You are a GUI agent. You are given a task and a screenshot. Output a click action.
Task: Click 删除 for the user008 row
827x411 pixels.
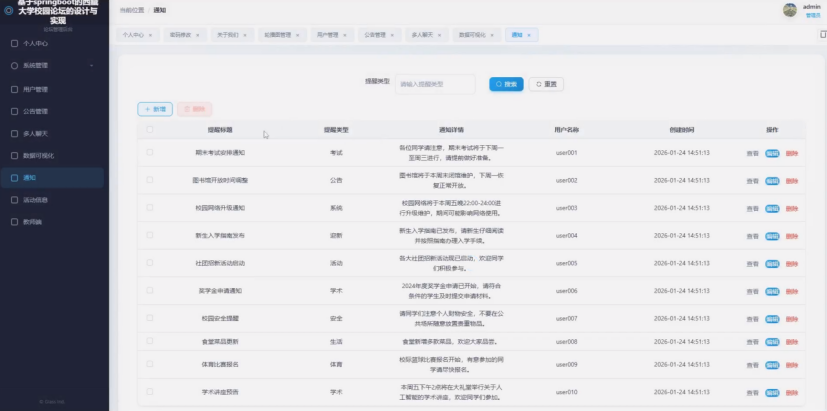[792, 342]
